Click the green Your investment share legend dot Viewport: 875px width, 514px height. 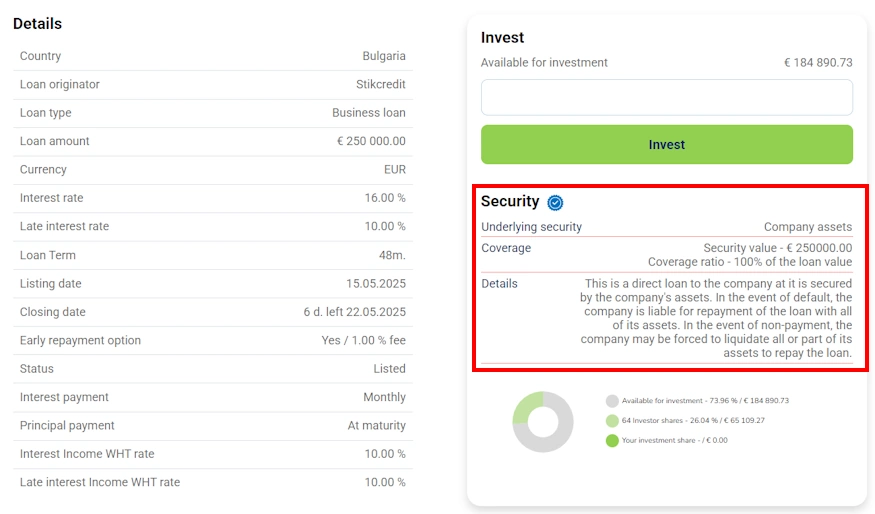[x=612, y=440]
